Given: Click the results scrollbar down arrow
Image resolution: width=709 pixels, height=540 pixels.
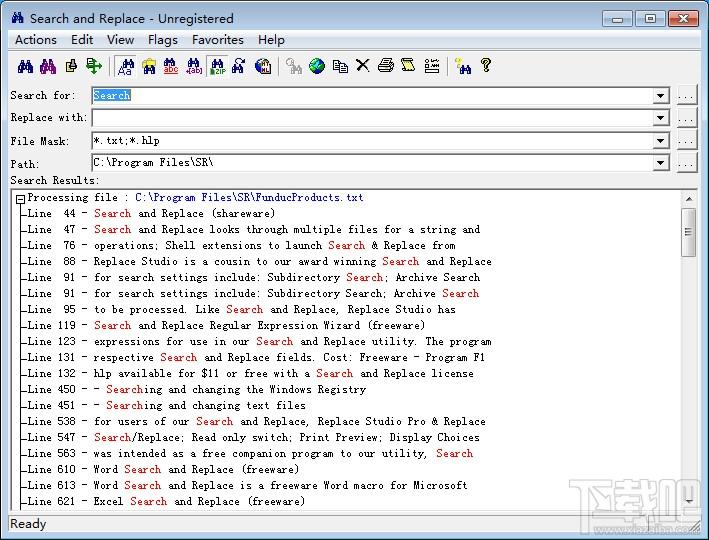Looking at the screenshot, I should point(689,501).
